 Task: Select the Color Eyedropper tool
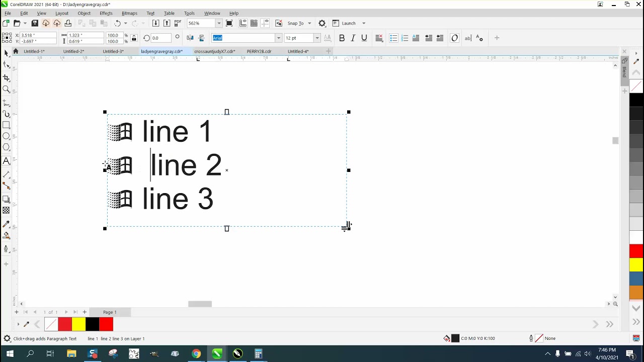pos(6,224)
